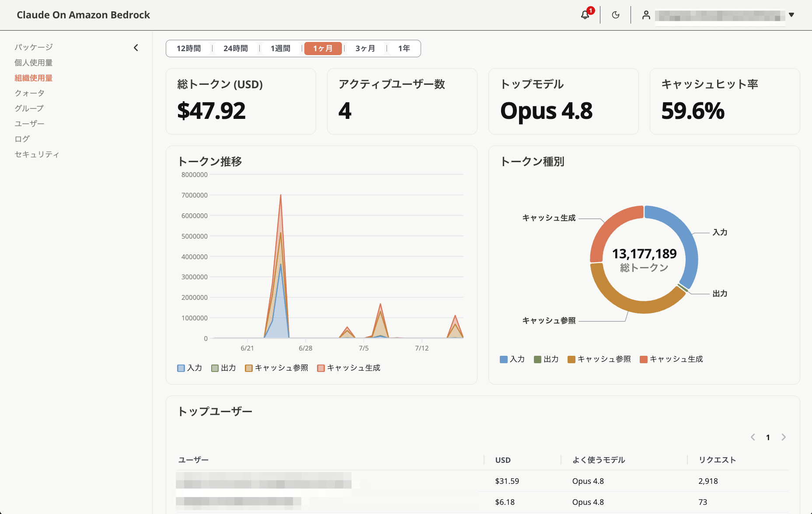812x514 pixels.
Task: Click the キャッシュヒット率 59.6% card
Action: click(x=725, y=101)
